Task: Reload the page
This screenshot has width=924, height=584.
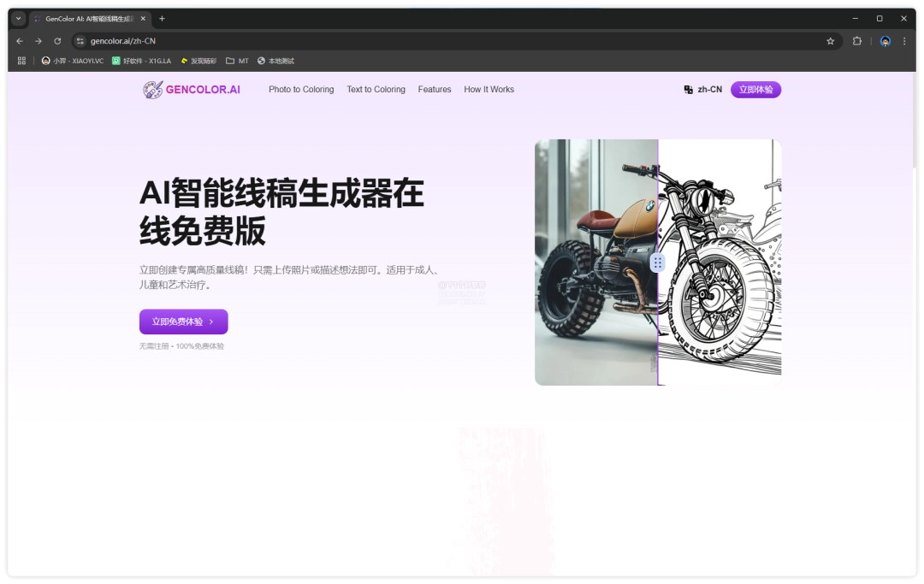Action: [x=57, y=41]
